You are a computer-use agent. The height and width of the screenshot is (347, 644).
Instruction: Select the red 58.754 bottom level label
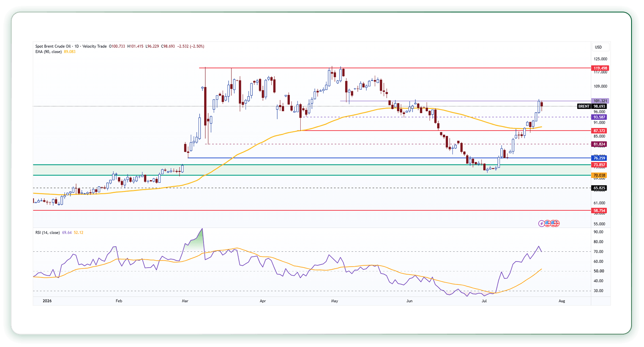(x=599, y=211)
